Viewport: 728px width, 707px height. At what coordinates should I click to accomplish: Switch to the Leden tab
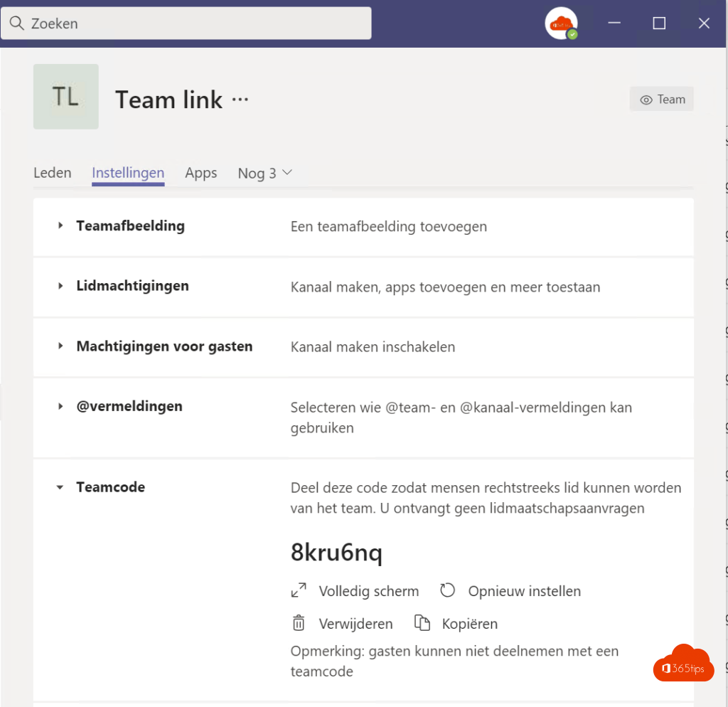click(x=53, y=173)
